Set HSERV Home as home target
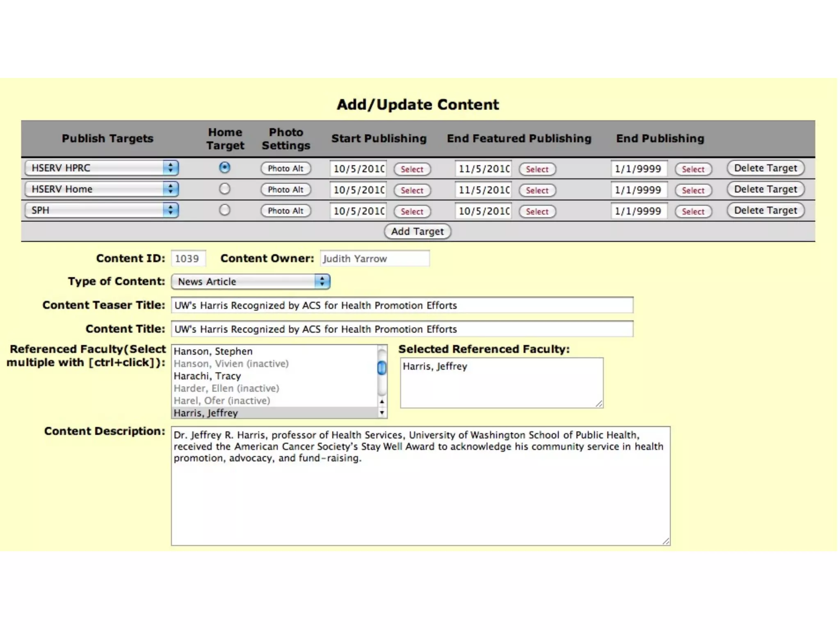 (224, 189)
